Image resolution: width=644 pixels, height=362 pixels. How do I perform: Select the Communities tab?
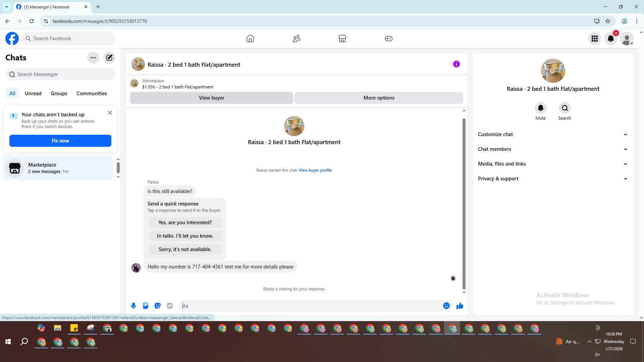pyautogui.click(x=92, y=94)
